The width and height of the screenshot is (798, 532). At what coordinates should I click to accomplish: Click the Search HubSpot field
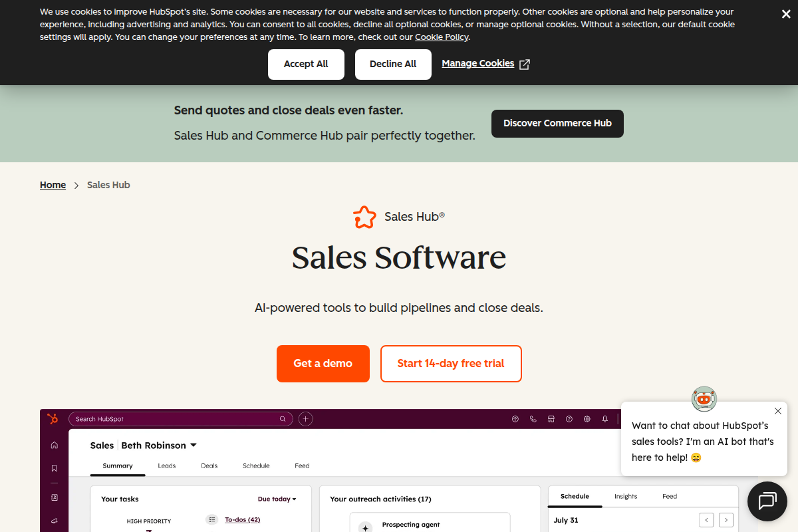pyautogui.click(x=181, y=419)
